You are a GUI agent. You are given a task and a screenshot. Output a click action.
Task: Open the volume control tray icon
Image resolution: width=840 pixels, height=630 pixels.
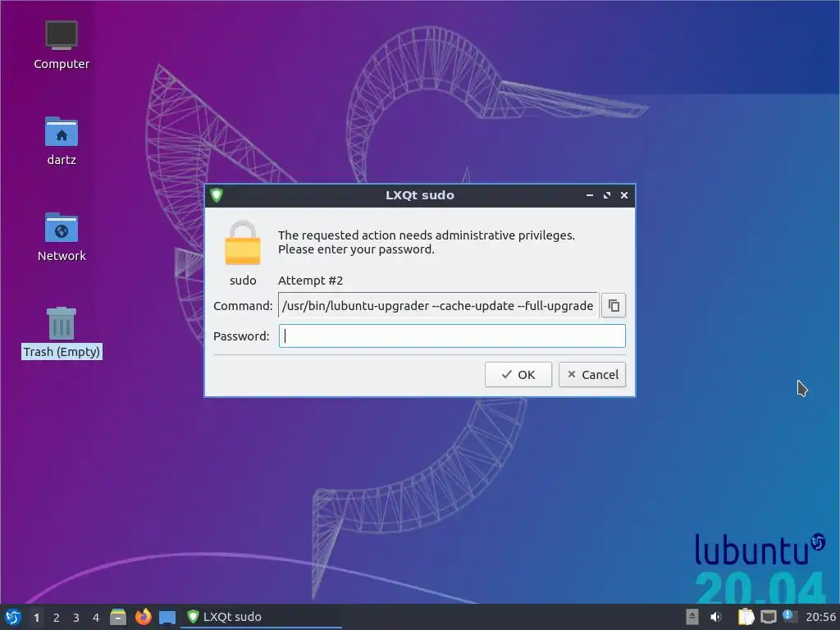click(x=715, y=617)
